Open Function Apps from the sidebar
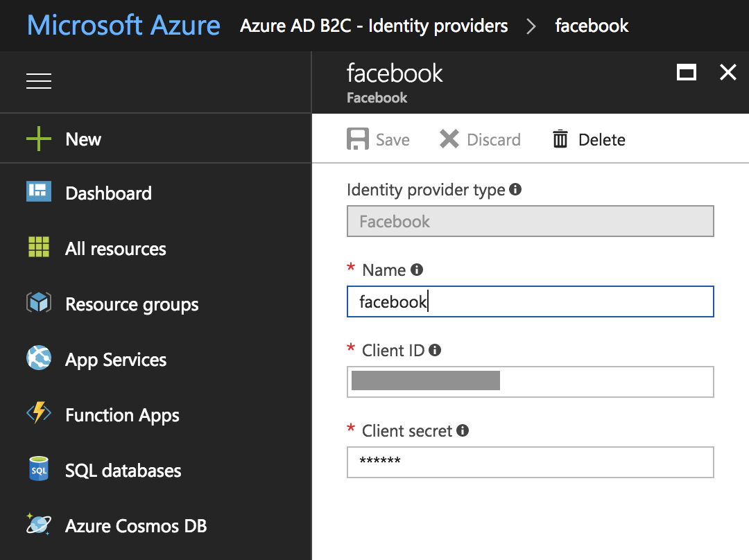 [122, 415]
